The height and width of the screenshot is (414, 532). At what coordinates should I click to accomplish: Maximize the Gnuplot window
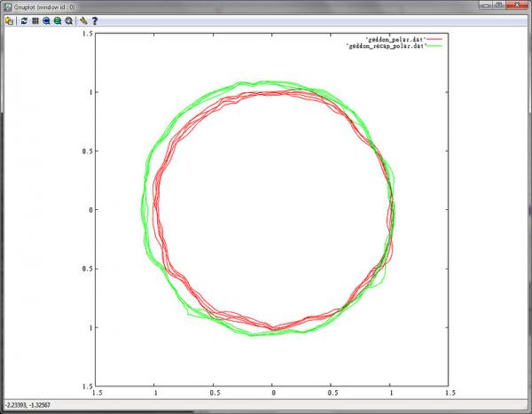point(499,5)
